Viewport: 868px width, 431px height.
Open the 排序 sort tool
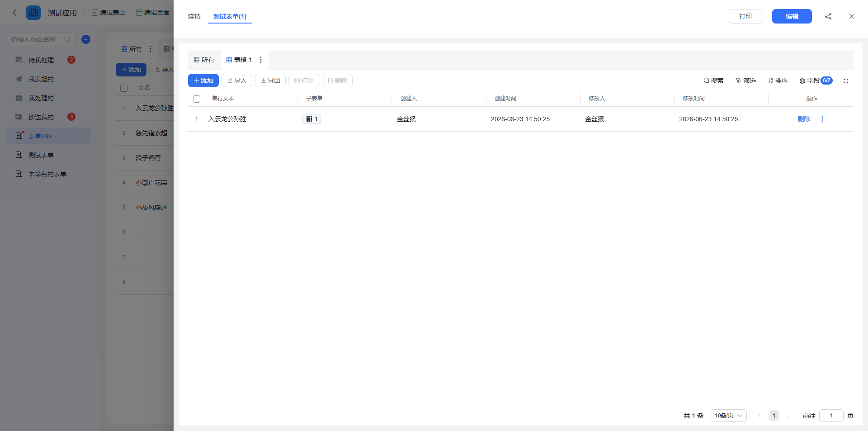(778, 81)
